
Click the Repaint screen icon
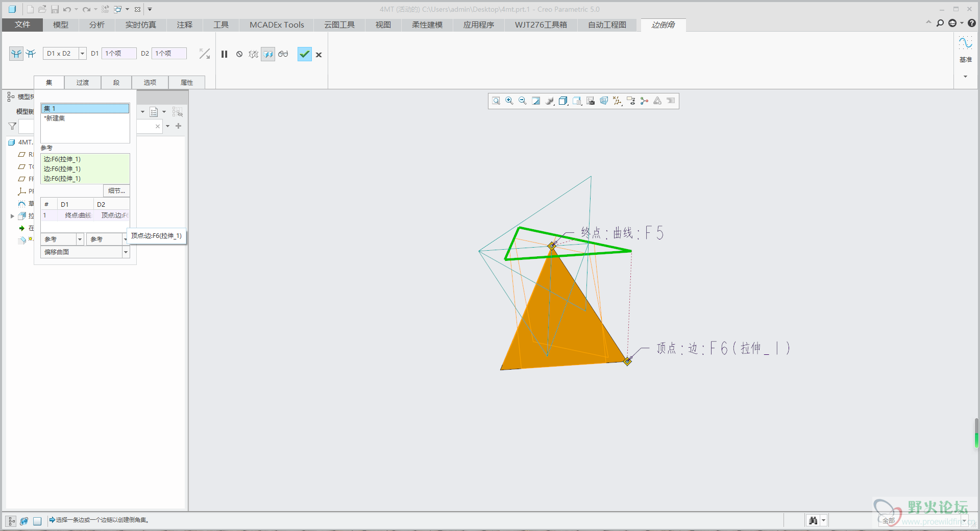(x=536, y=101)
